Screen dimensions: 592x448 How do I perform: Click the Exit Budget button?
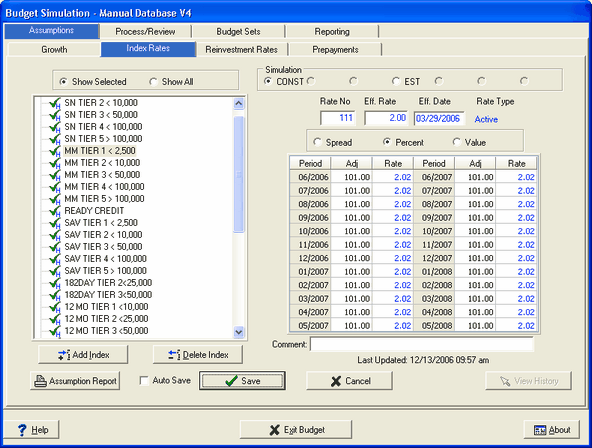pos(296,430)
